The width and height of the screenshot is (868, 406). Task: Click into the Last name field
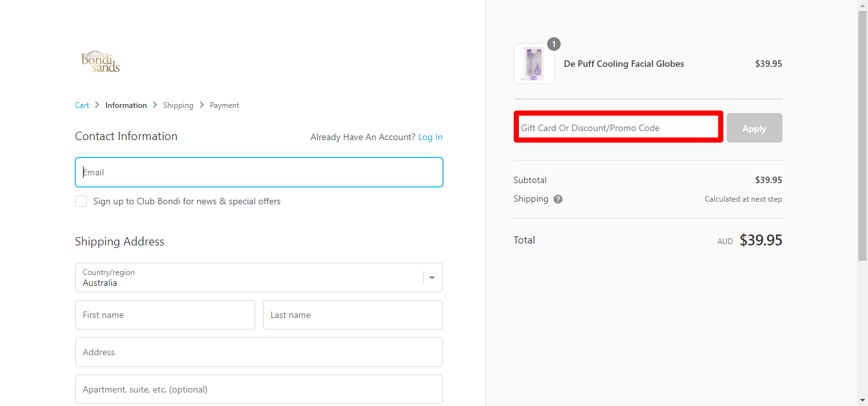click(352, 315)
